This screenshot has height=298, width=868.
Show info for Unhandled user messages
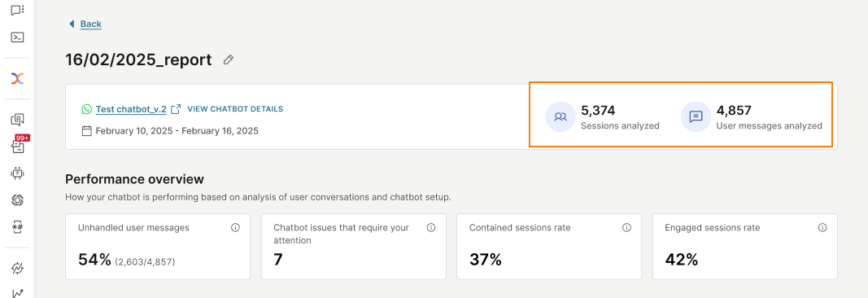(x=235, y=228)
